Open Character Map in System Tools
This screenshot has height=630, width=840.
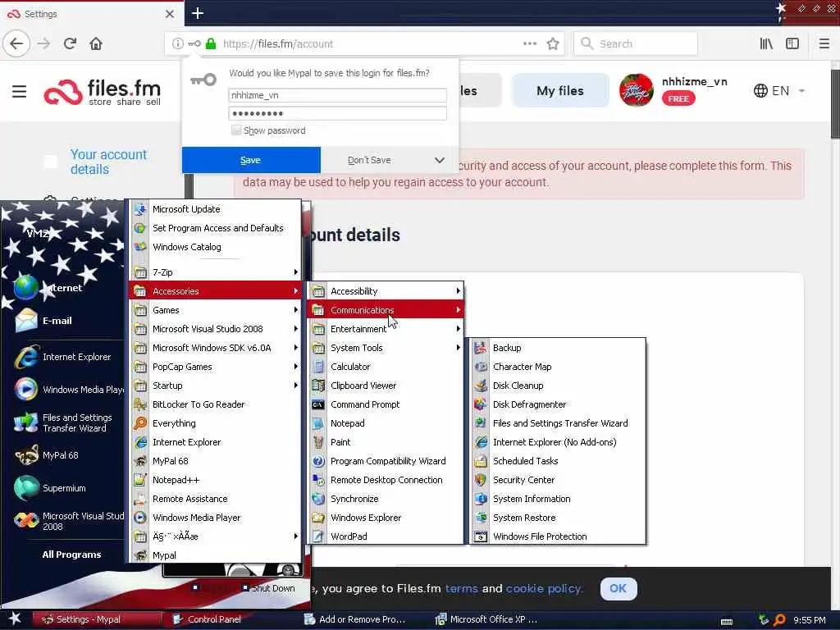point(558,367)
